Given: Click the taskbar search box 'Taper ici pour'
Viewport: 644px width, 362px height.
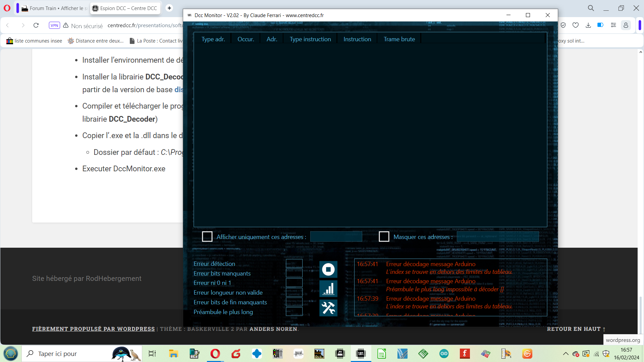Looking at the screenshot, I should click(82, 354).
